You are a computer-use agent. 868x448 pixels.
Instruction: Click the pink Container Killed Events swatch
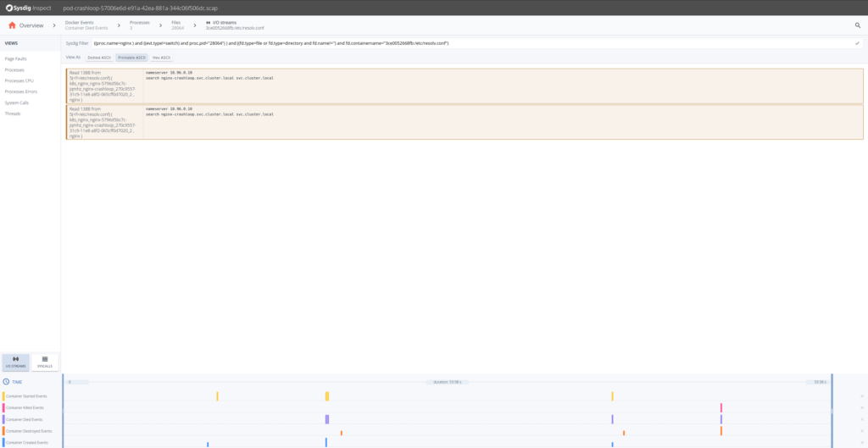click(3, 407)
